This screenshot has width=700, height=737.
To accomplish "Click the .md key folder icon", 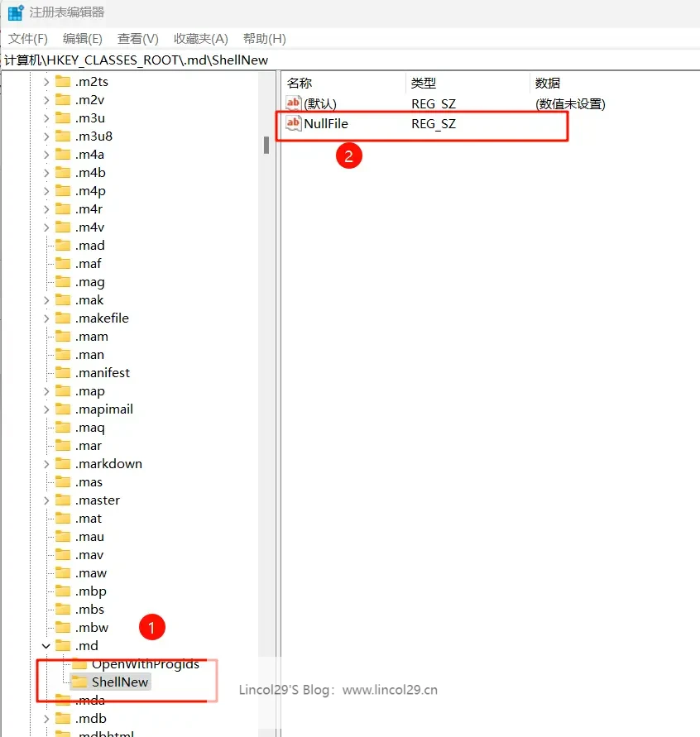I will click(63, 646).
